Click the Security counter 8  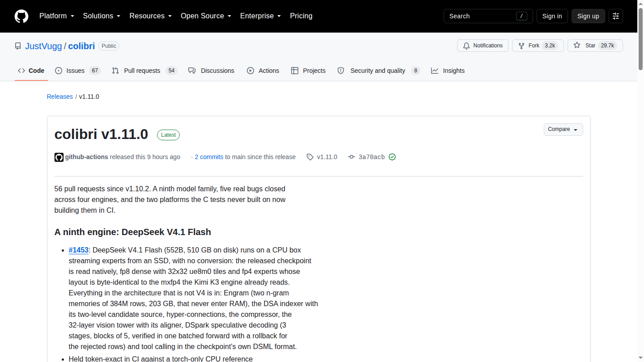click(x=415, y=71)
